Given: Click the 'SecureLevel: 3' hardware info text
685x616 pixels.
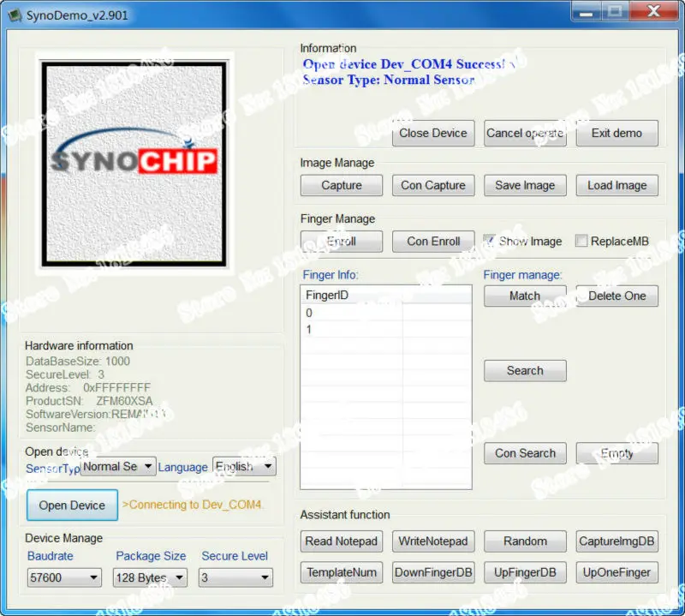Looking at the screenshot, I should [x=65, y=374].
